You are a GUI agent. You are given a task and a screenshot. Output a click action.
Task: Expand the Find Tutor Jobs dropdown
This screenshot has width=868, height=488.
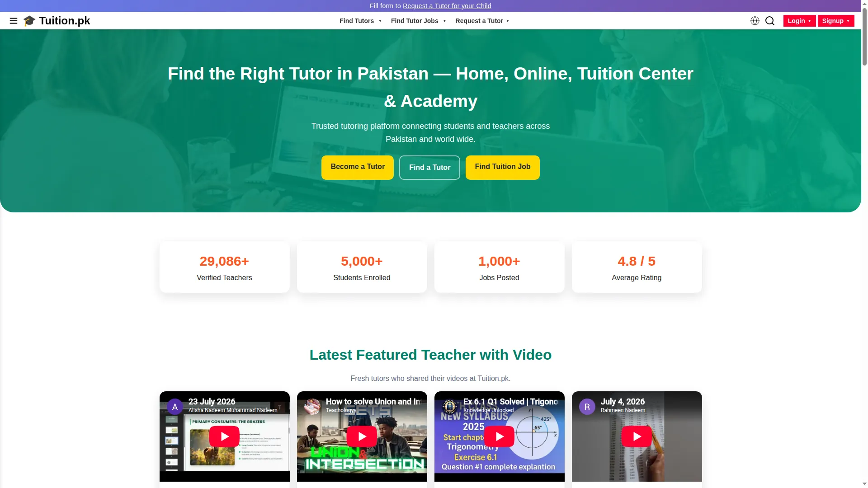point(419,21)
